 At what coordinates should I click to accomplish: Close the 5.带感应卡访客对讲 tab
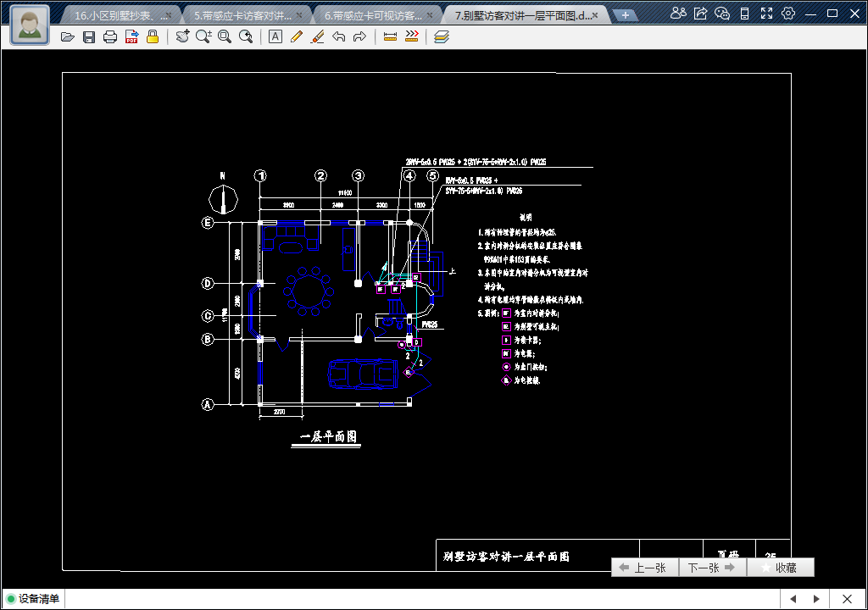point(299,15)
